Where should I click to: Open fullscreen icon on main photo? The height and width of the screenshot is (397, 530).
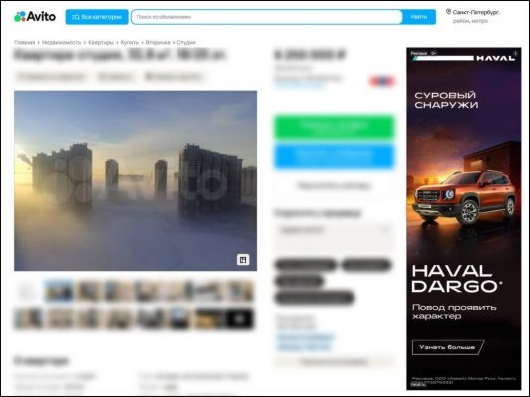[x=243, y=259]
